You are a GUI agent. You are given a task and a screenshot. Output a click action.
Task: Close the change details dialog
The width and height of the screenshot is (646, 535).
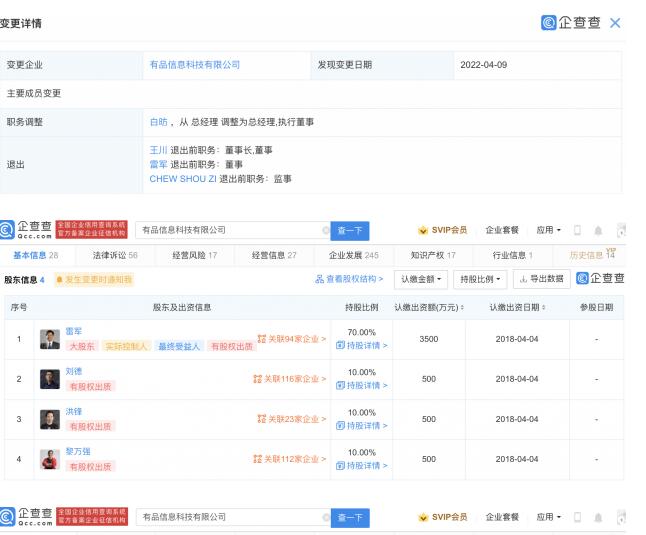[615, 23]
